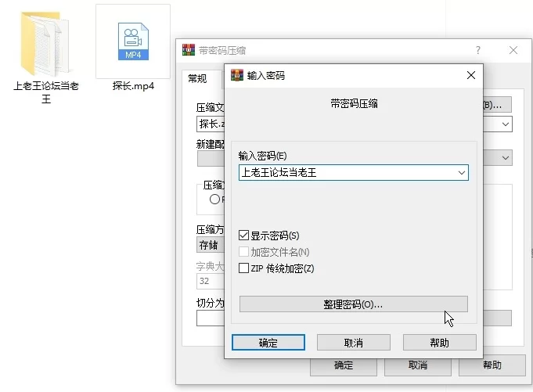Select the radio button under 压缩 group

[214, 199]
